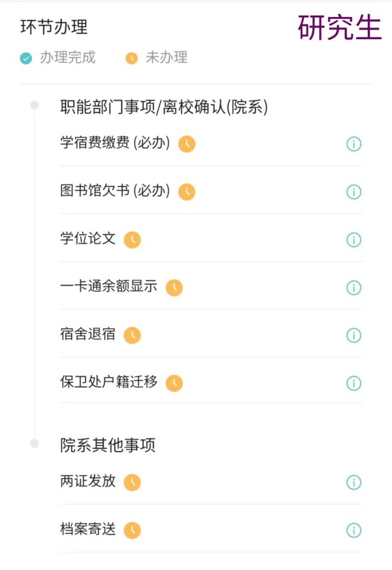Open info icon for 档案寄送
Viewport: 392px width, 570px height.
[x=353, y=530]
